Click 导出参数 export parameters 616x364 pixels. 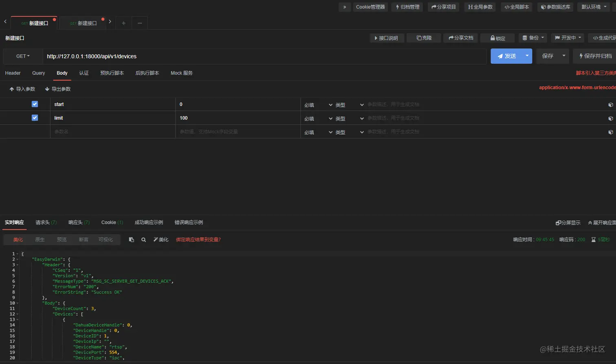(58, 89)
